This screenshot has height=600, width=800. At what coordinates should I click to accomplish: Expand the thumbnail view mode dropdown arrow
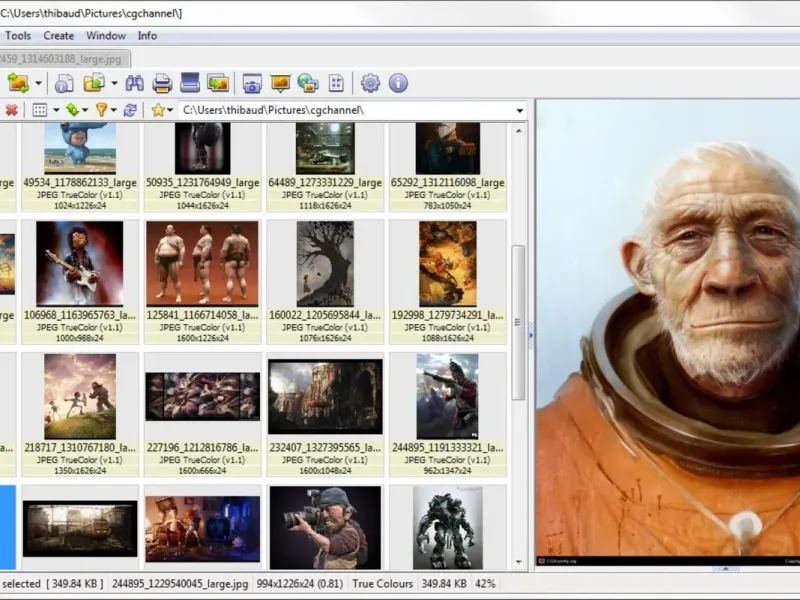pos(56,110)
